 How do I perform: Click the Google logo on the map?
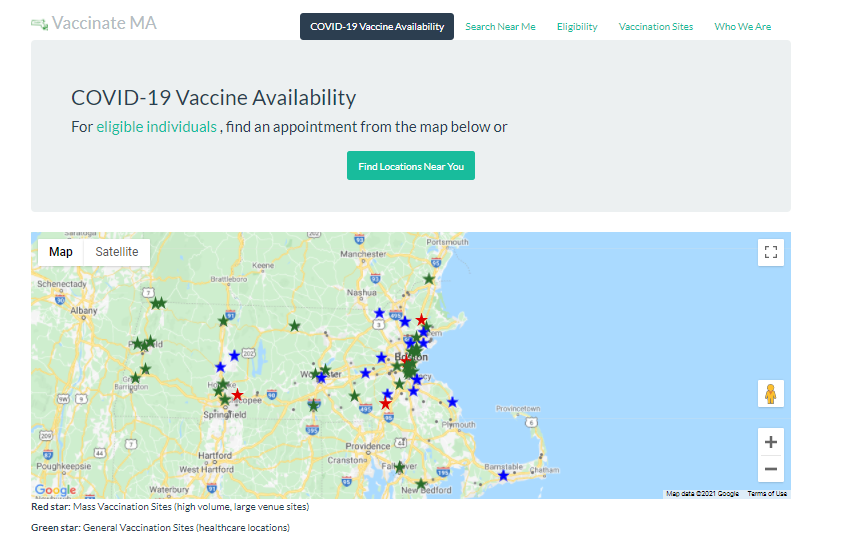click(x=55, y=490)
